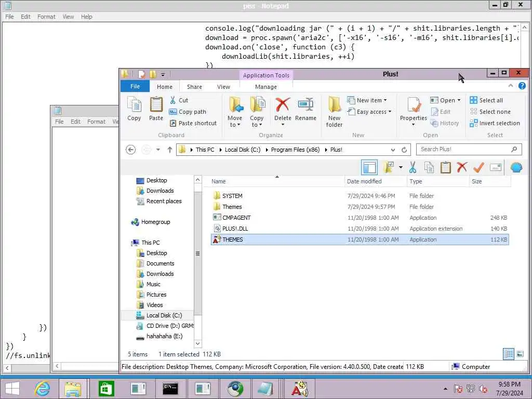Click Copy path in the ribbon
The width and height of the screenshot is (532, 399).
click(188, 112)
